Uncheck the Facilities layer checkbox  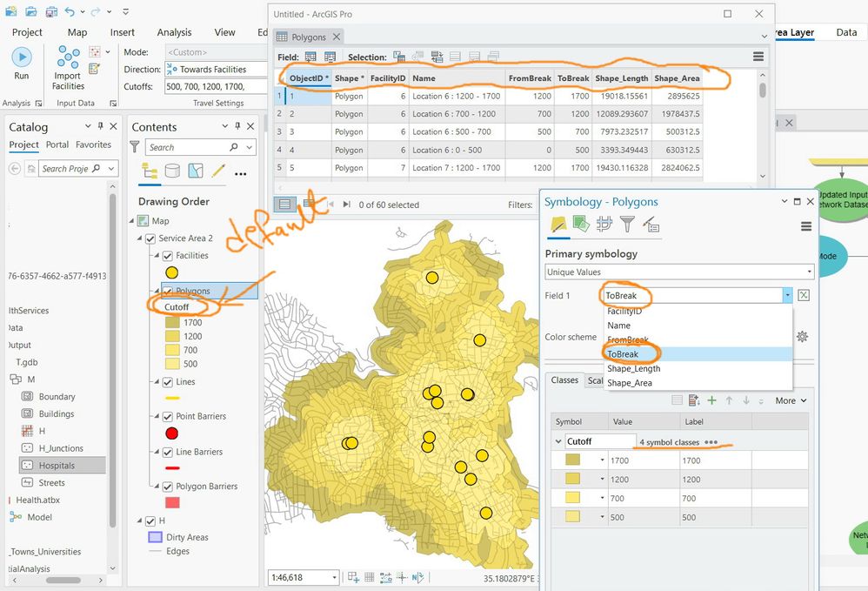click(167, 256)
